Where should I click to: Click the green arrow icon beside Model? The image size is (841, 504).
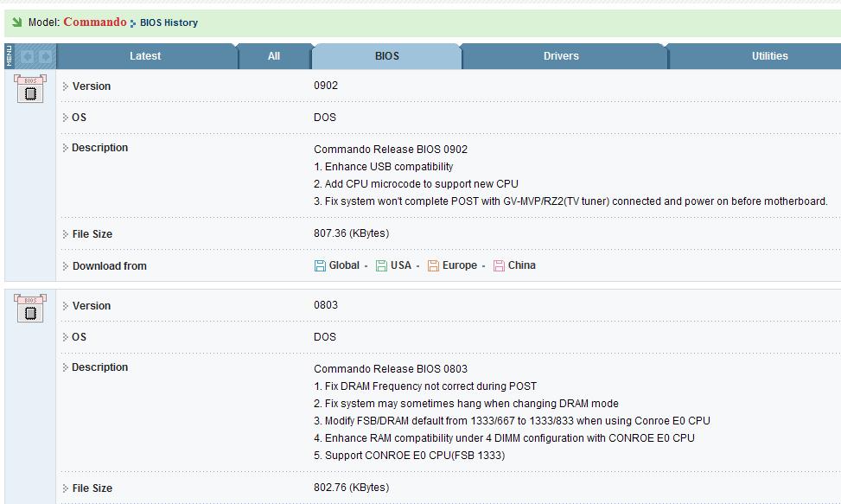pyautogui.click(x=16, y=22)
